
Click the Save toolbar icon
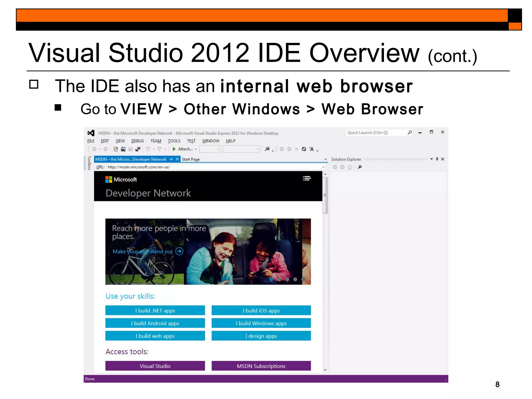click(x=130, y=149)
